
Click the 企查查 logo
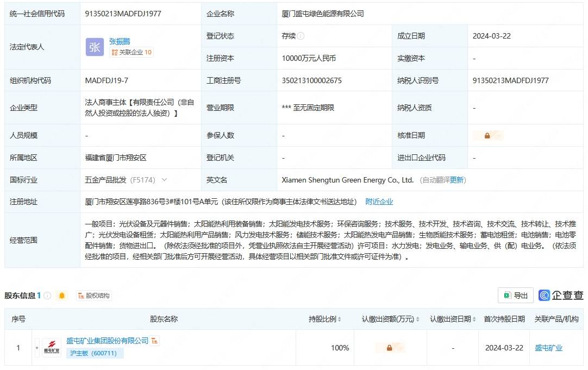click(x=561, y=295)
